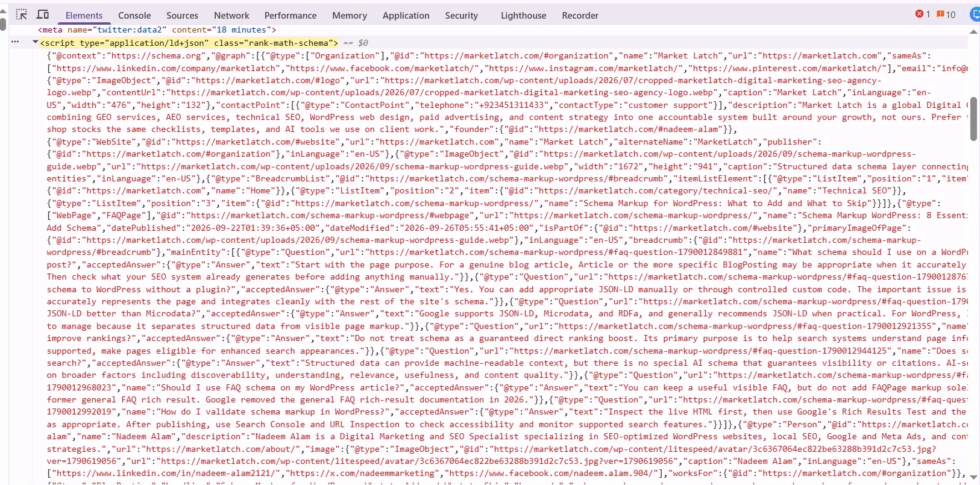Open the three-dot menu beside the script node
The image size is (980, 485).
coord(15,42)
